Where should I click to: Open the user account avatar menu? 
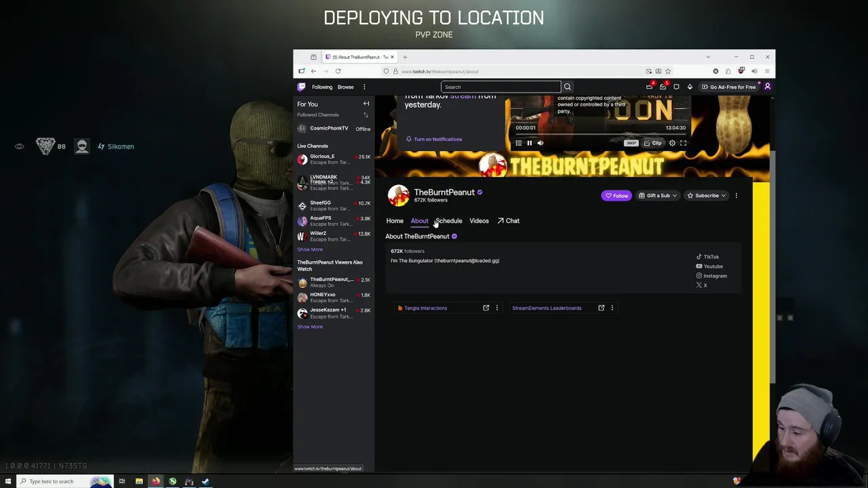768,87
